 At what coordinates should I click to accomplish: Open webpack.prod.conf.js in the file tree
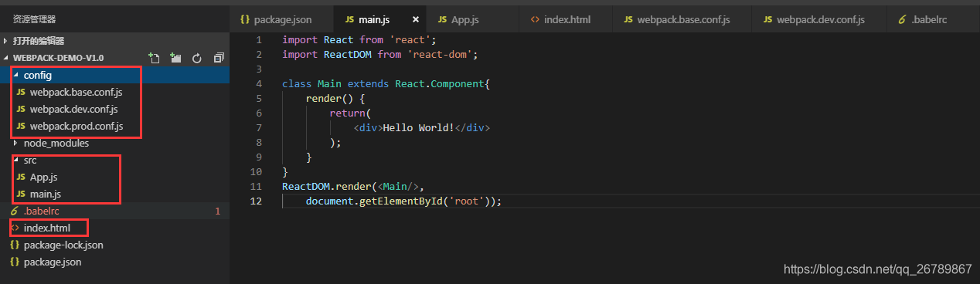coord(114,126)
